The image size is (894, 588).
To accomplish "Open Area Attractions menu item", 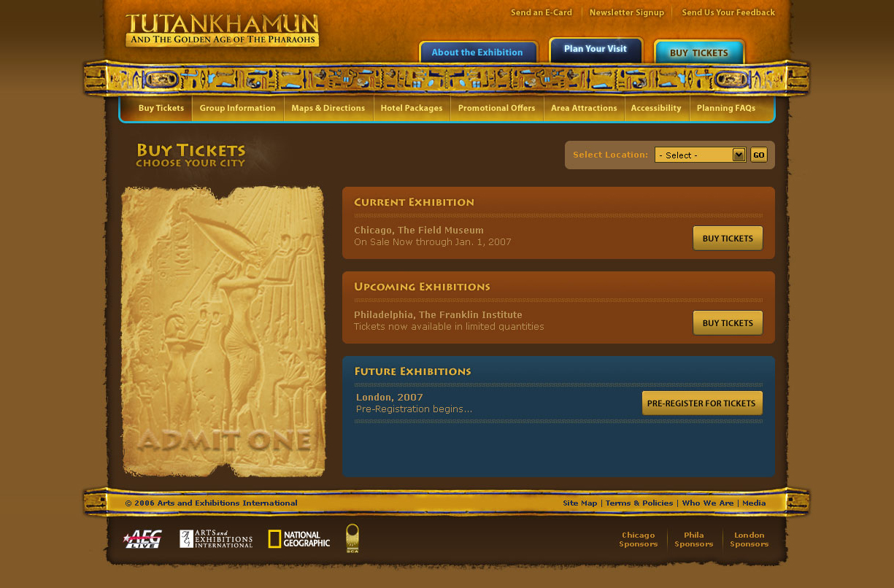I will [584, 108].
